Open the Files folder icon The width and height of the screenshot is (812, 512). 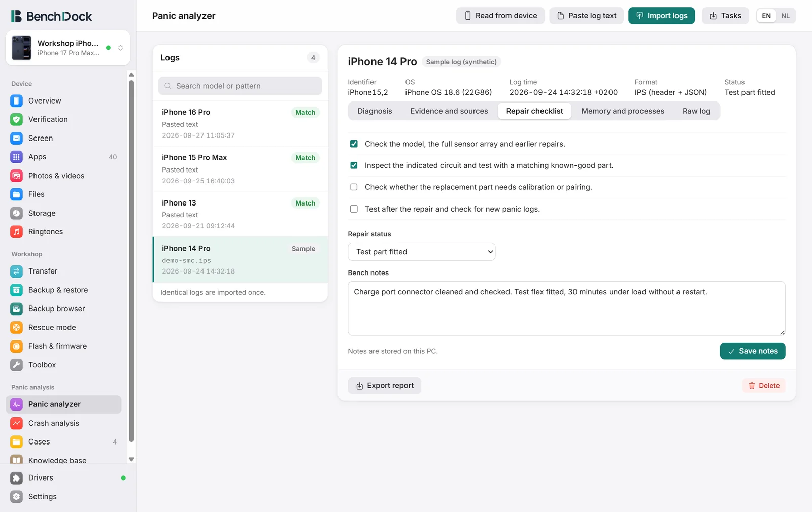17,194
